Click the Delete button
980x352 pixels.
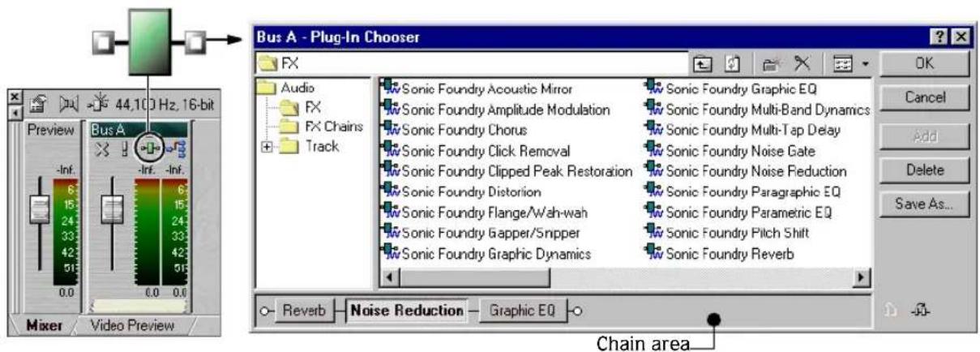click(x=922, y=170)
